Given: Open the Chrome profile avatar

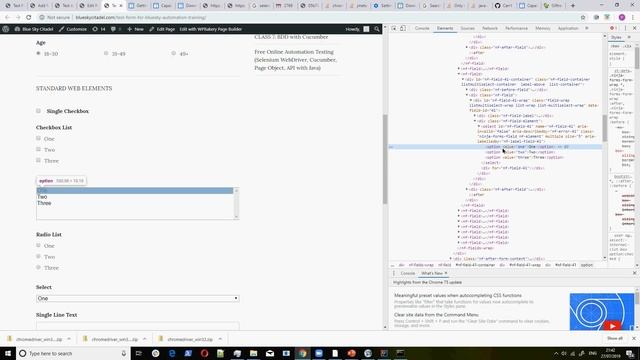Looking at the screenshot, I should pos(622,18).
